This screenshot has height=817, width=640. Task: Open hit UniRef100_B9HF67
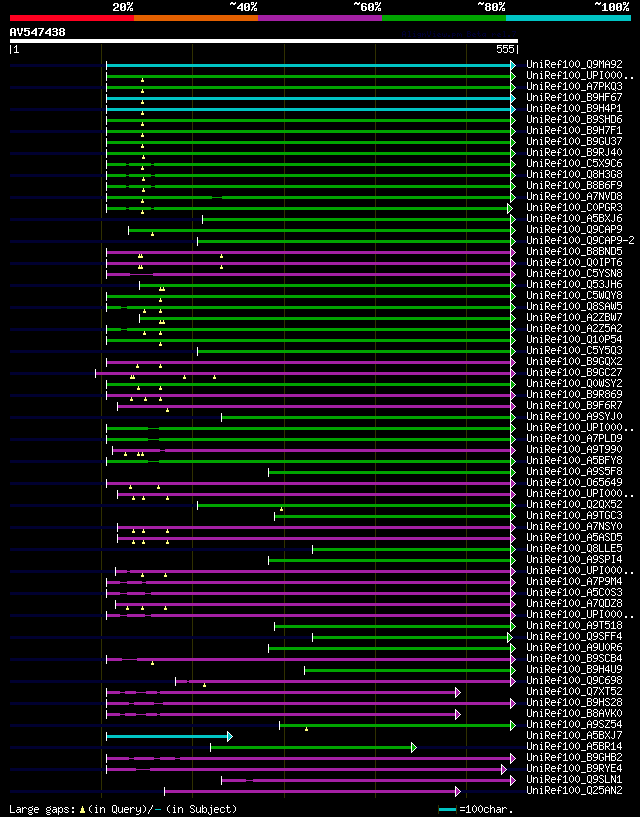point(574,97)
